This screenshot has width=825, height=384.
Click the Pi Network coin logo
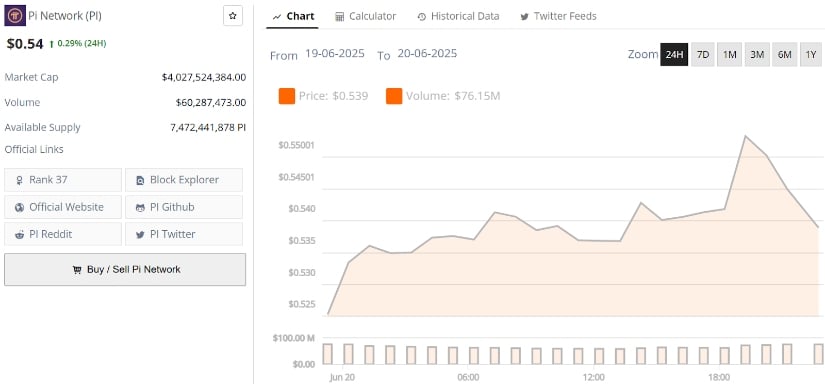click(15, 16)
